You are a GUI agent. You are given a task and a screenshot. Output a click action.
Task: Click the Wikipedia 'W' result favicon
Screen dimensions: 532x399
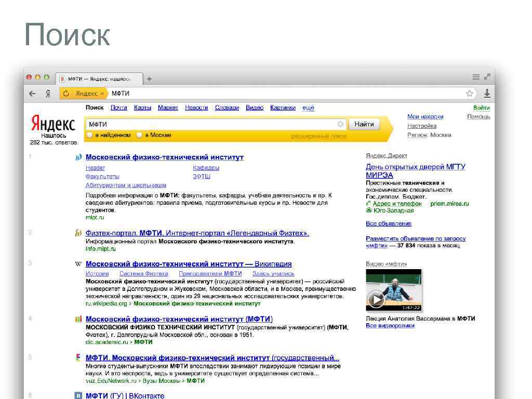point(78,264)
